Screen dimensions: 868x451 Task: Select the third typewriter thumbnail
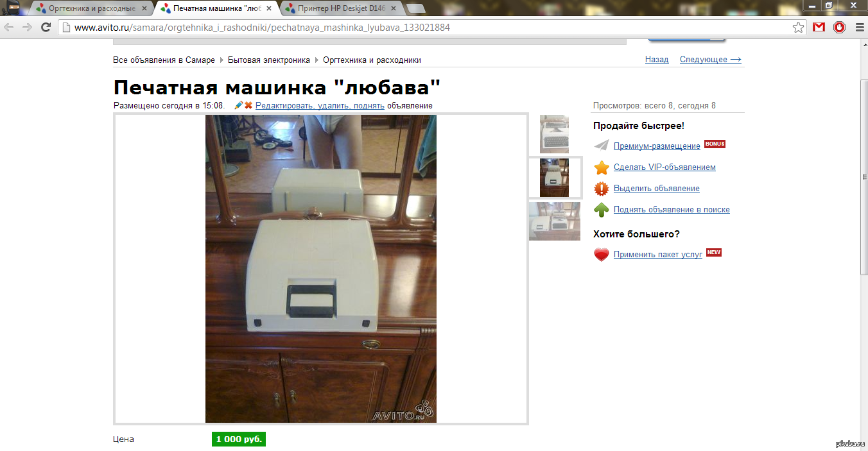(x=554, y=221)
